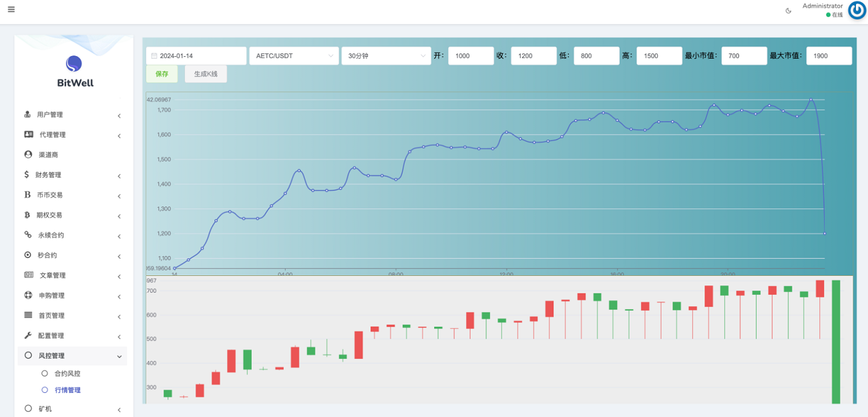Click the hamburger menu icon
The height and width of the screenshot is (417, 868).
[11, 9]
